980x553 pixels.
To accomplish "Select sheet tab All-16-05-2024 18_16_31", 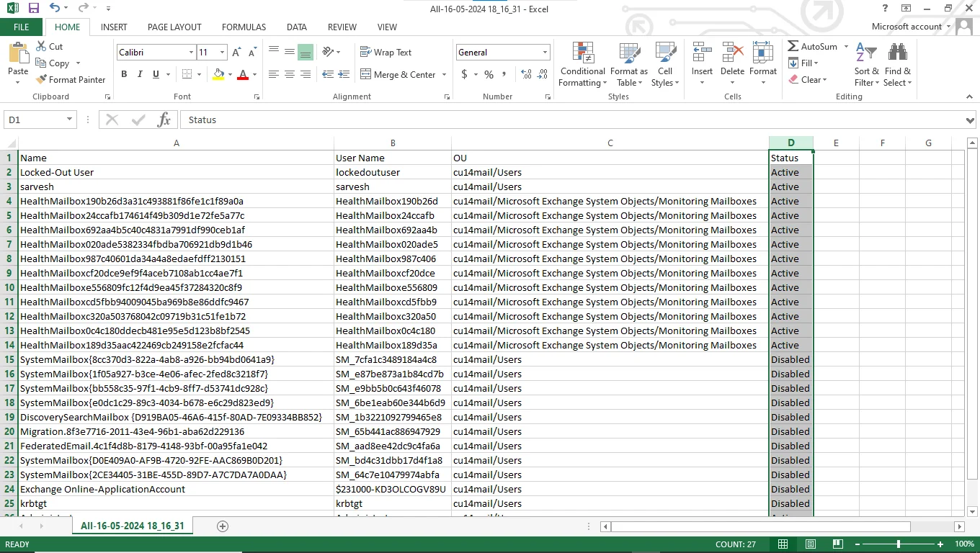I will pyautogui.click(x=133, y=526).
